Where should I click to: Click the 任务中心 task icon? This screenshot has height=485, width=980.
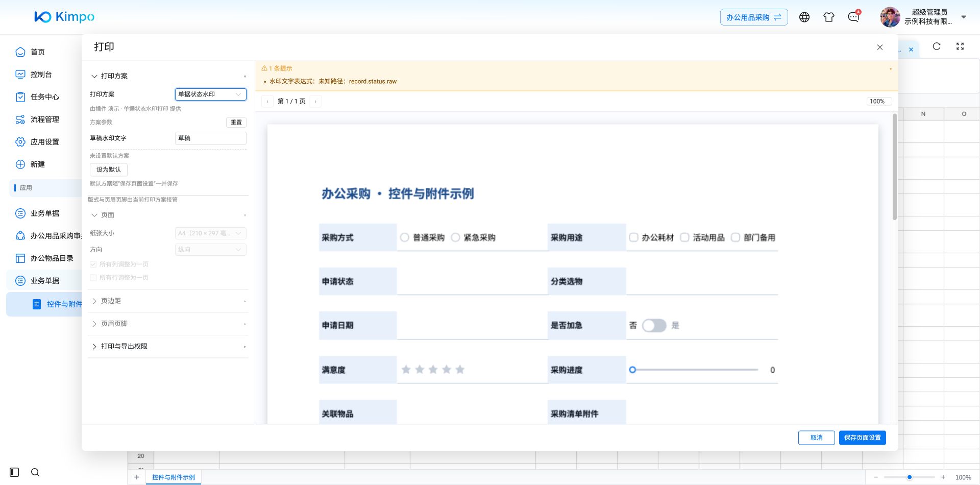20,97
